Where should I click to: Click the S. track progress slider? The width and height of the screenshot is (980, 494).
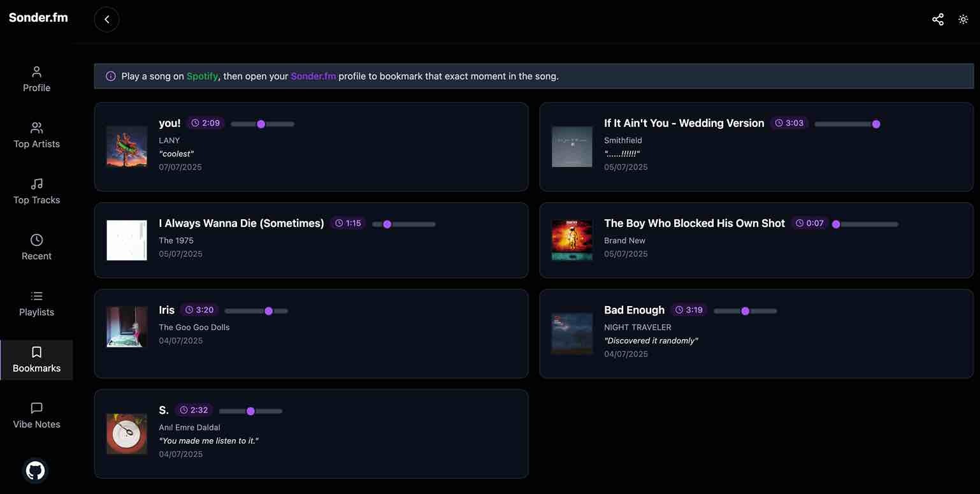point(250,410)
